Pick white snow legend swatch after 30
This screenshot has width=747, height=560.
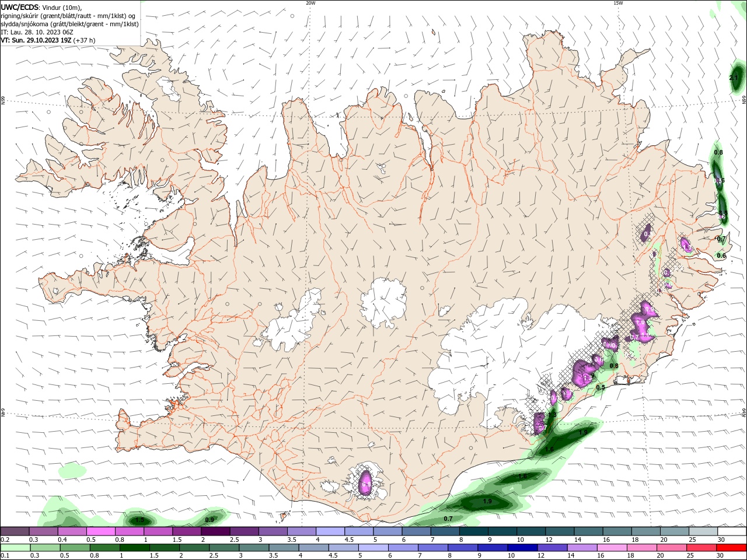(732, 531)
